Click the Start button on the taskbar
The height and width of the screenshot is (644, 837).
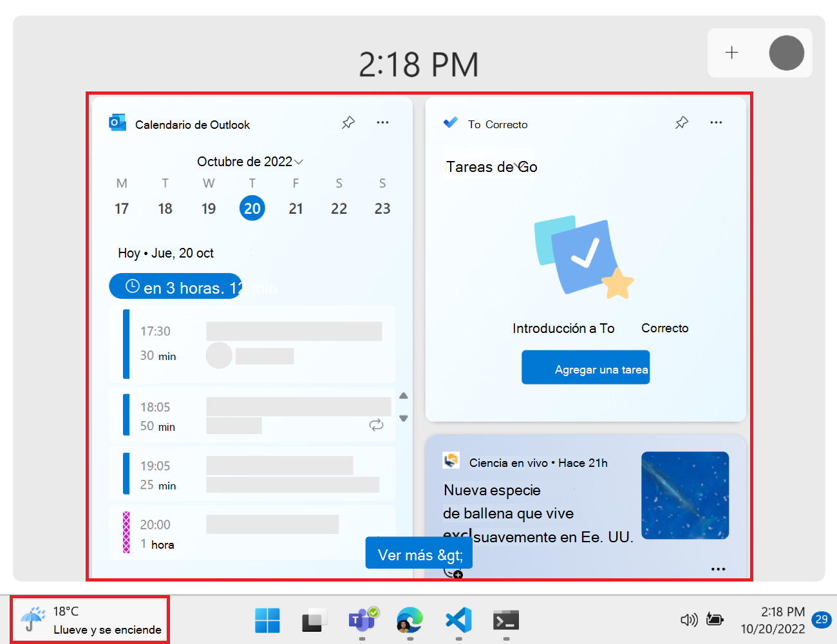coord(267,620)
